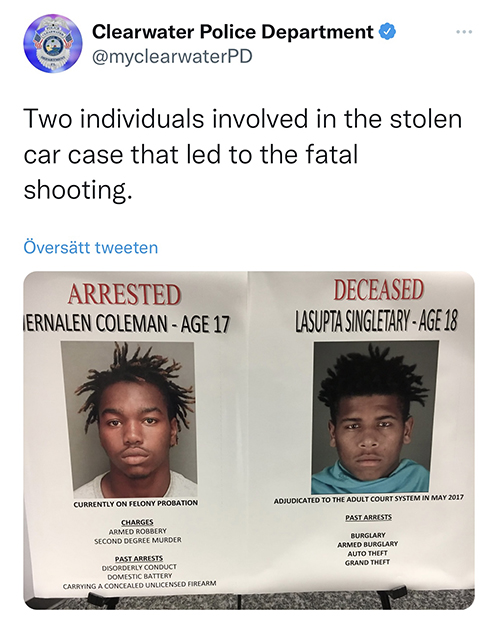Click the ADJUDICATED TO THE ADULT COURT caption
The image size is (498, 630).
(x=369, y=499)
